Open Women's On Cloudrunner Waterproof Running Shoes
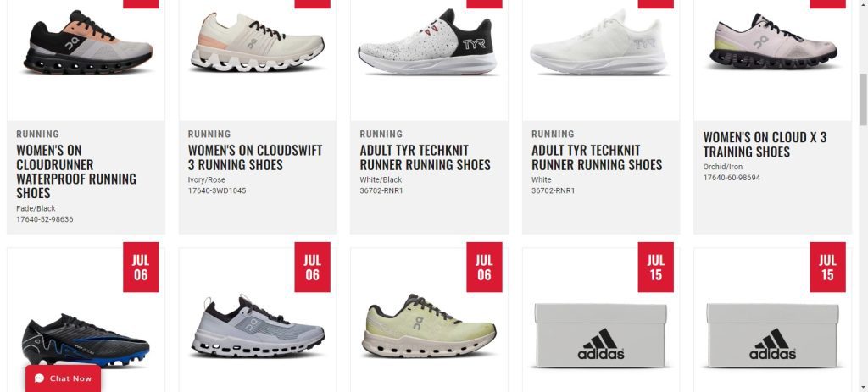Image resolution: width=868 pixels, height=392 pixels. point(76,171)
